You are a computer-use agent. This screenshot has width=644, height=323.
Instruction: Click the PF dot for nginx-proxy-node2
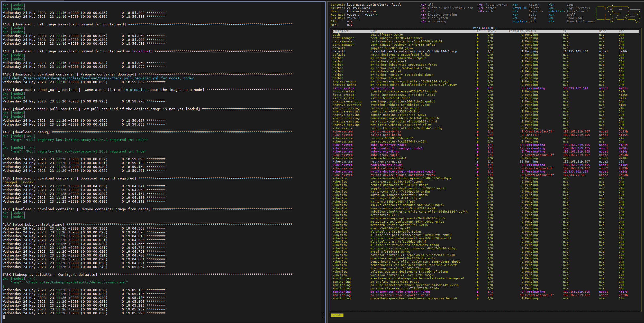[x=478, y=162]
